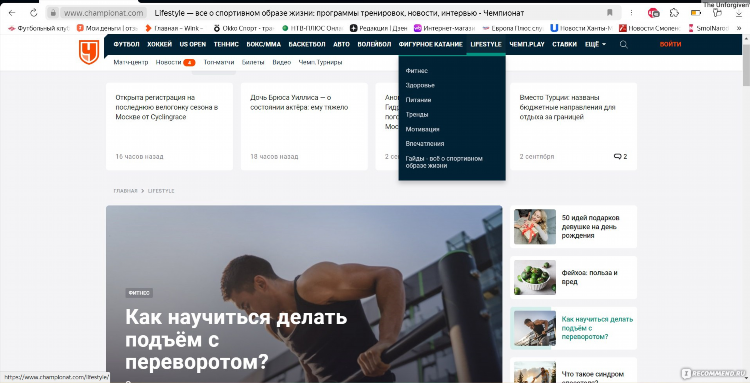Screen dimensions: 750x383
Task: Open the Вместо Турции budget destinations article
Action: click(x=574, y=126)
